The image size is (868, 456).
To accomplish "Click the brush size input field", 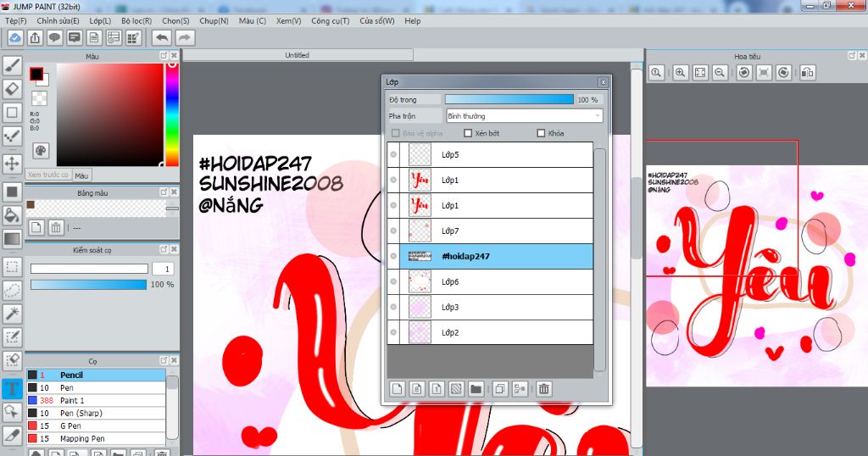I will pos(163,269).
